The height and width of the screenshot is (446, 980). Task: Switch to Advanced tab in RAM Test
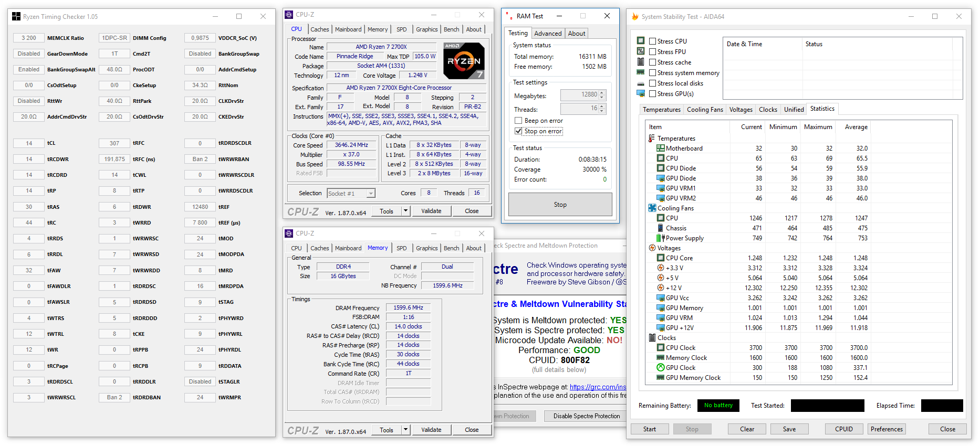pyautogui.click(x=548, y=34)
